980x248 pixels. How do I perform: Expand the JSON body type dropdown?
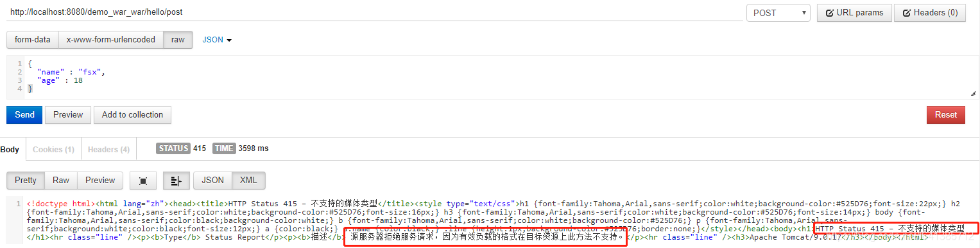point(217,40)
